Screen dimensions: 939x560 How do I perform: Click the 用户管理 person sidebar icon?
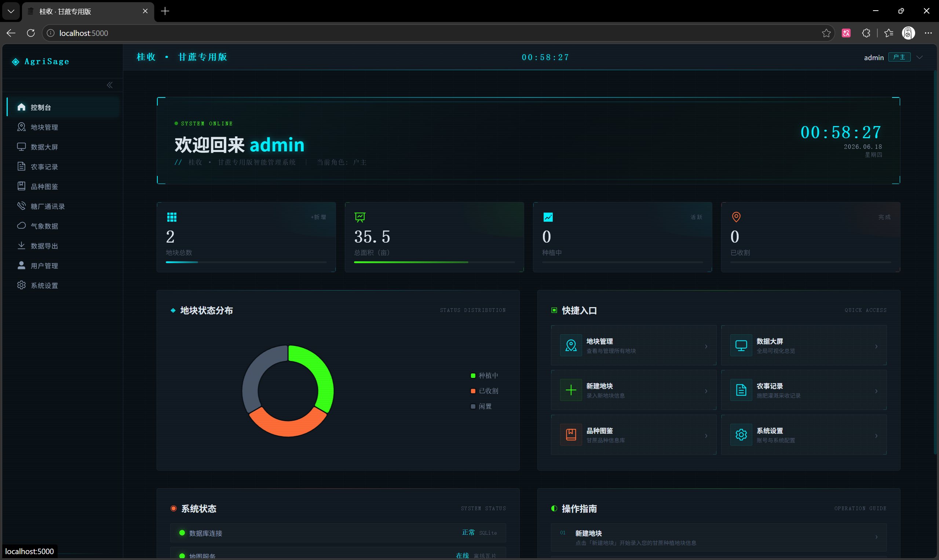tap(22, 265)
